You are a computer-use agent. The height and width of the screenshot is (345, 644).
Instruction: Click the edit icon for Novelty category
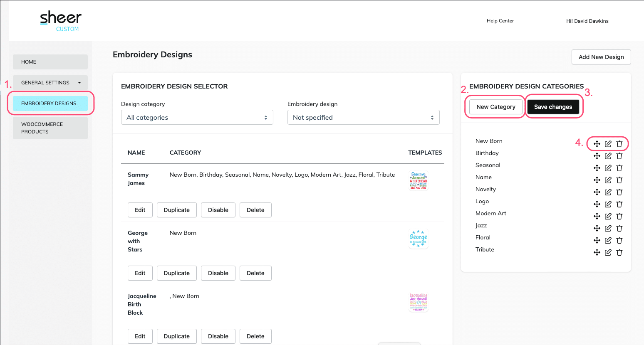608,192
